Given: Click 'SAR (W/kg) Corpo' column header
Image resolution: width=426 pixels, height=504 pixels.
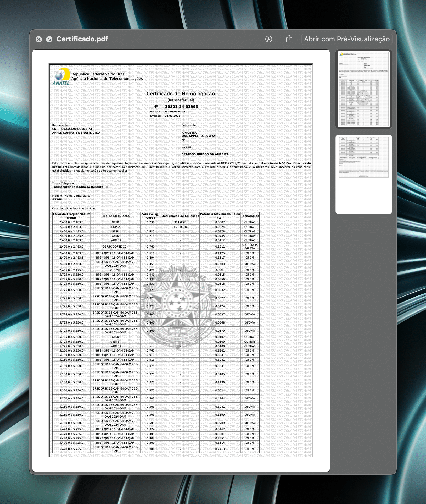Looking at the screenshot, I should pos(151,216).
